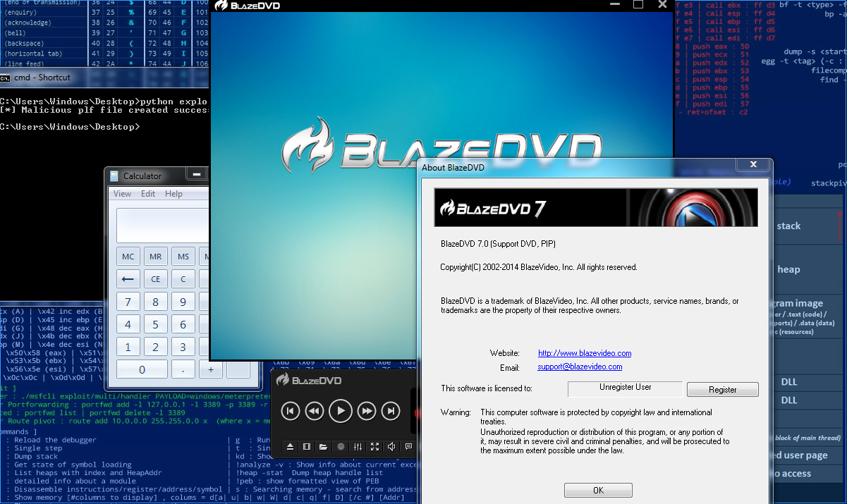Click the 'heap' block in background diagram
Image resolution: width=847 pixels, height=504 pixels.
click(x=808, y=269)
